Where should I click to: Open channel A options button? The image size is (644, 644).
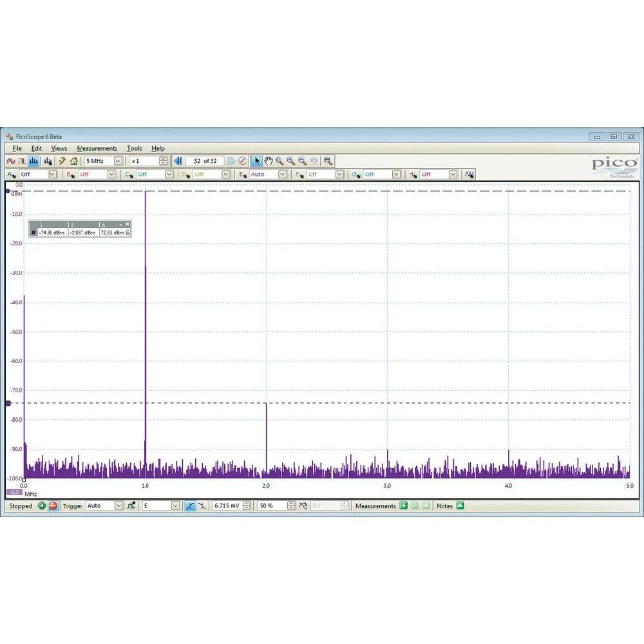pos(11,175)
